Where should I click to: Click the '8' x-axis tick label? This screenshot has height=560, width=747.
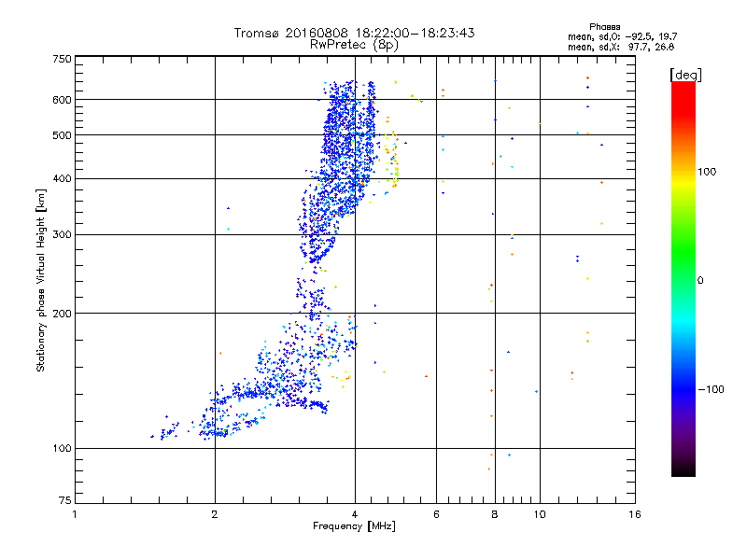click(x=495, y=514)
